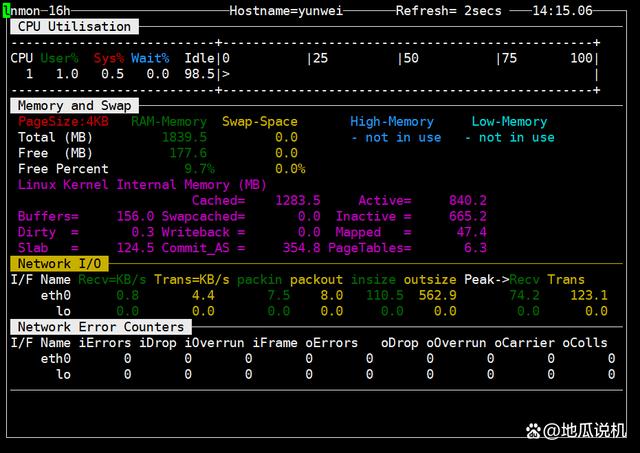Image resolution: width=640 pixels, height=453 pixels.
Task: Click the green terminal cursor block
Action: (x=7, y=11)
